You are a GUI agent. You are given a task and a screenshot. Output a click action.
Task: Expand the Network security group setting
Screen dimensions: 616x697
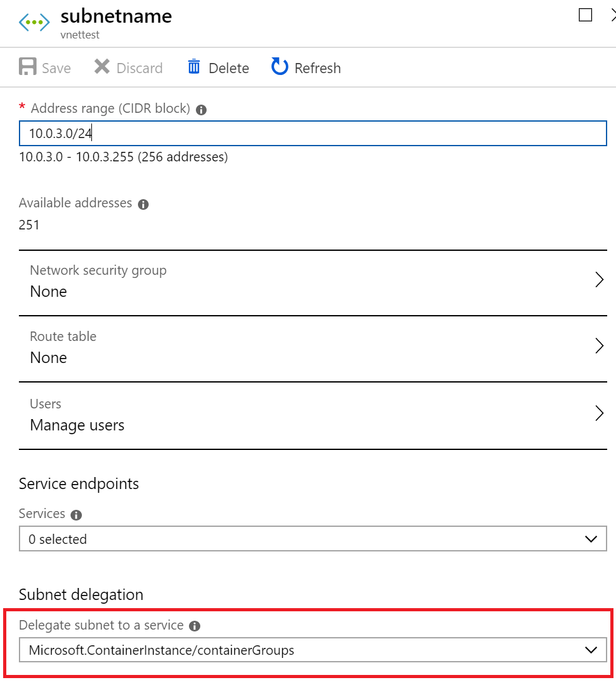point(312,282)
